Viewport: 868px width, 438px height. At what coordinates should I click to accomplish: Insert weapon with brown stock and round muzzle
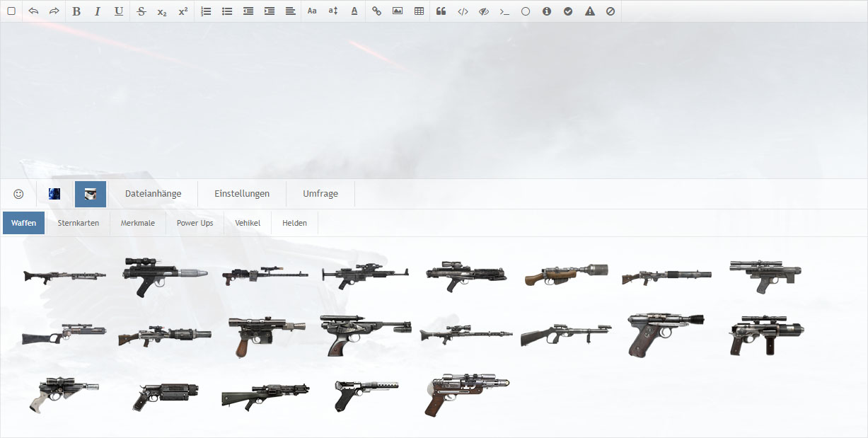(x=567, y=275)
